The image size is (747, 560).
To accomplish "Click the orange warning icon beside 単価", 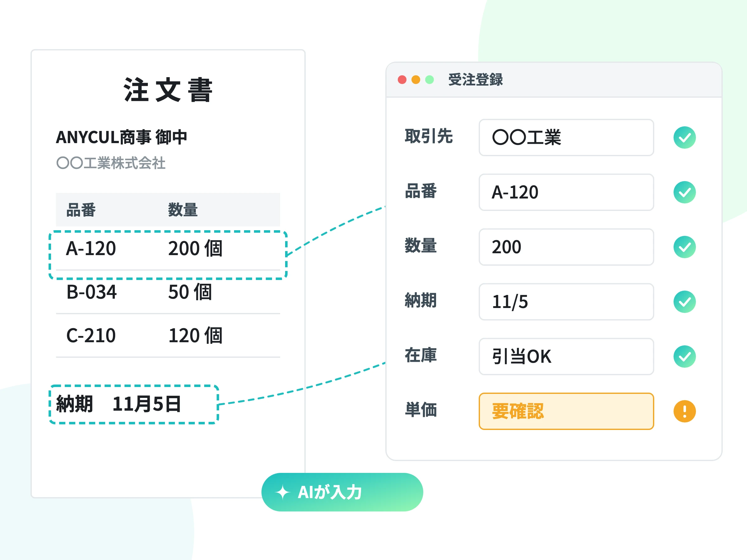I will tap(684, 411).
